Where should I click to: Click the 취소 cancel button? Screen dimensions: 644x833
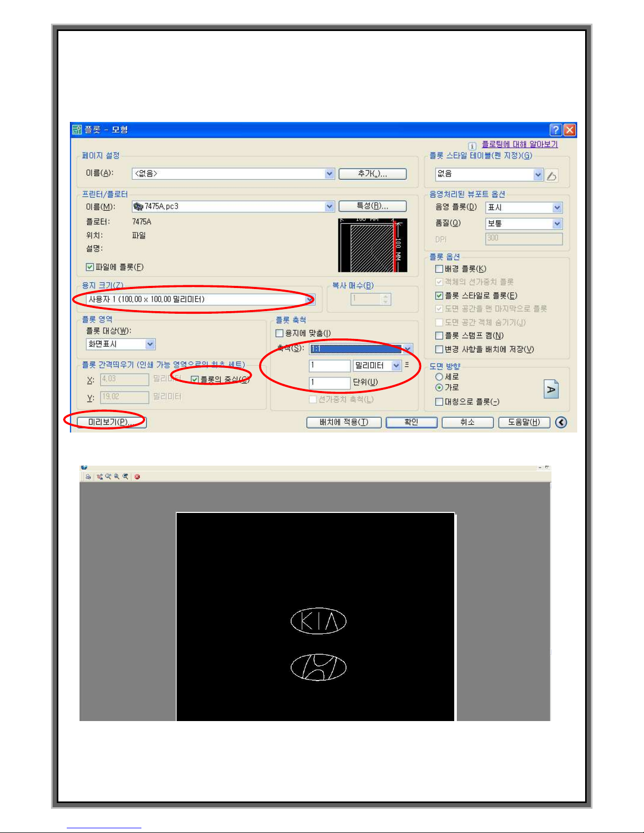[467, 423]
